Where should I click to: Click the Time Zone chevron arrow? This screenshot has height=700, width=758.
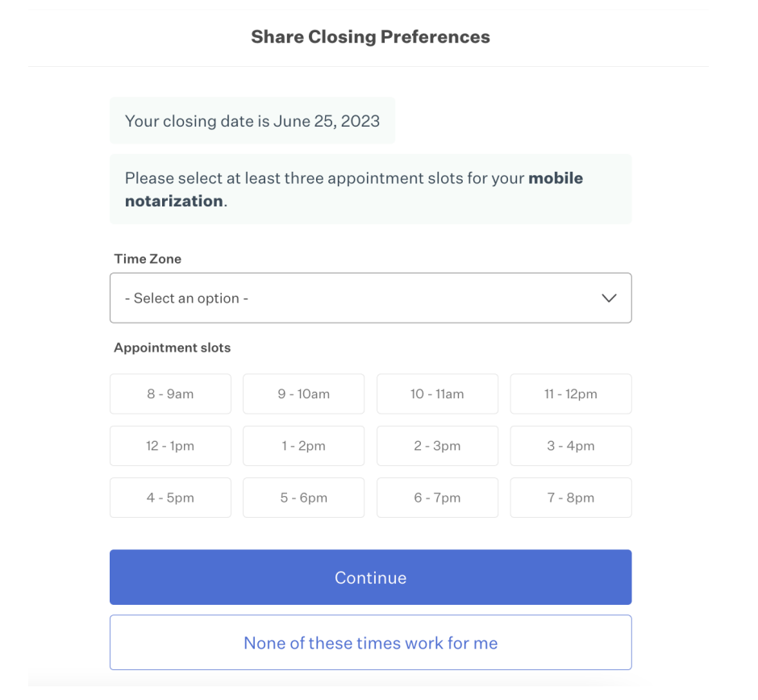[x=609, y=298]
